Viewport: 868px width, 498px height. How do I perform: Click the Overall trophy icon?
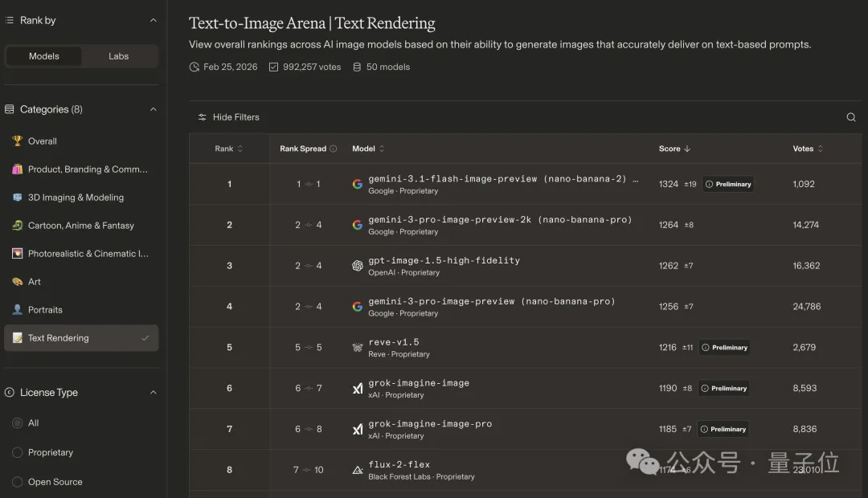[17, 141]
